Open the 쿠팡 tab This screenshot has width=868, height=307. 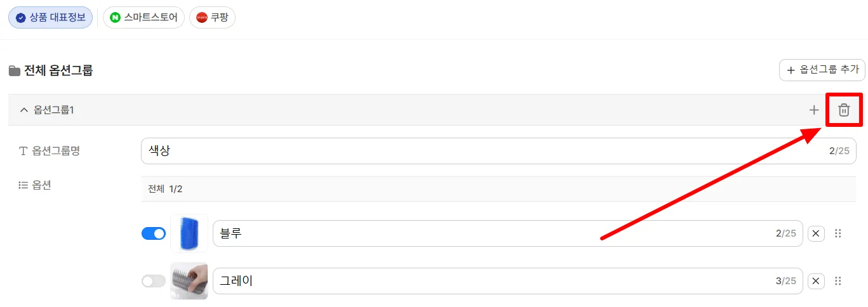(x=212, y=18)
